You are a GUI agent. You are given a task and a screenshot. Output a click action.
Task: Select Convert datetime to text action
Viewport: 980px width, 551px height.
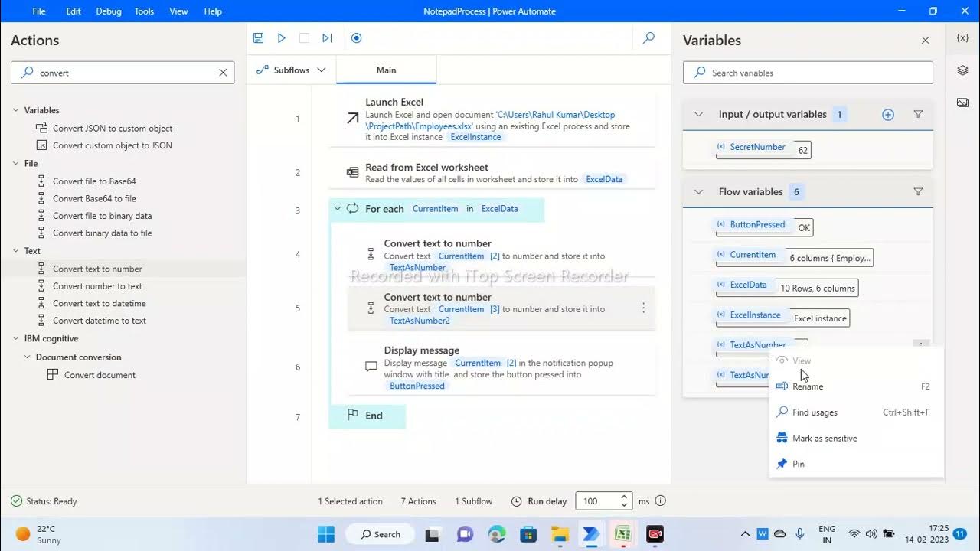(100, 321)
